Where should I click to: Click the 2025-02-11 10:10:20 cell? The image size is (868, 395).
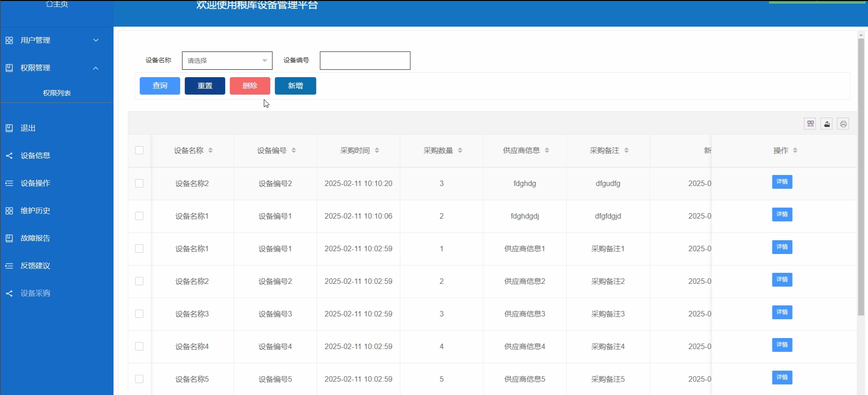[358, 183]
